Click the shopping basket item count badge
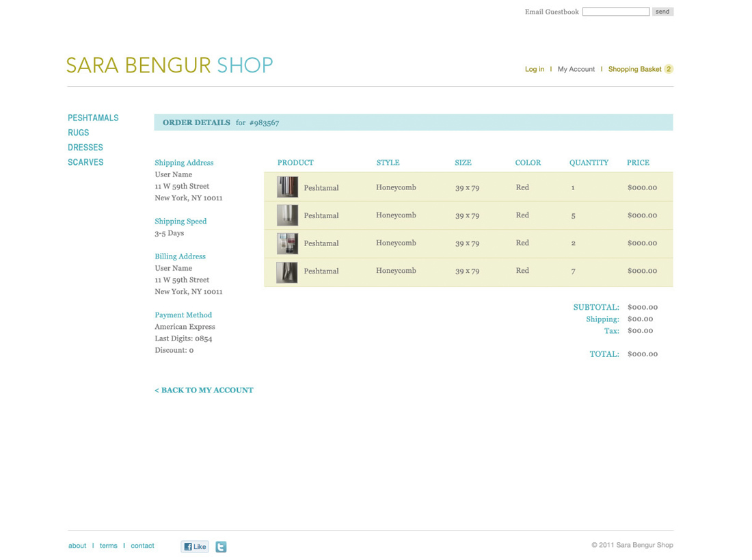The height and width of the screenshot is (560, 752). point(669,69)
